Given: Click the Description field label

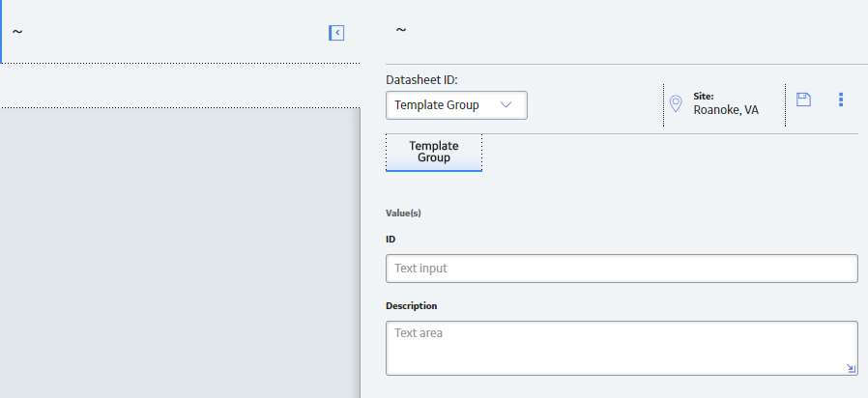Looking at the screenshot, I should 412,306.
